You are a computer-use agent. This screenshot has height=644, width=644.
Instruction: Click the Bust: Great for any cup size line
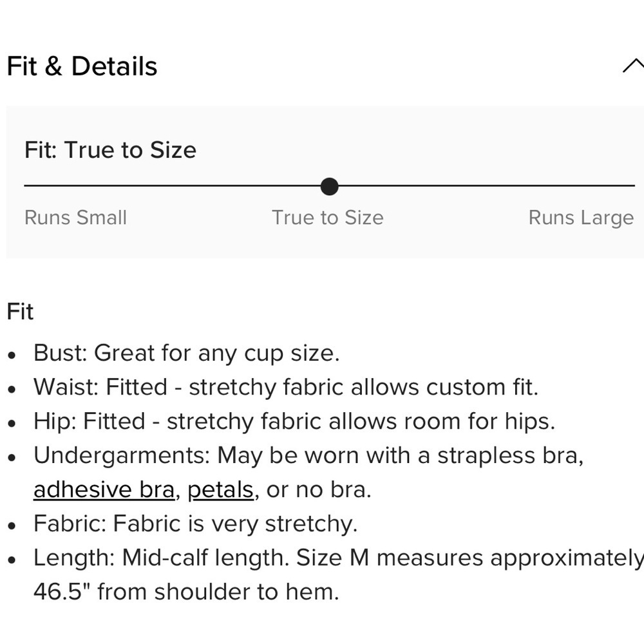click(x=187, y=353)
